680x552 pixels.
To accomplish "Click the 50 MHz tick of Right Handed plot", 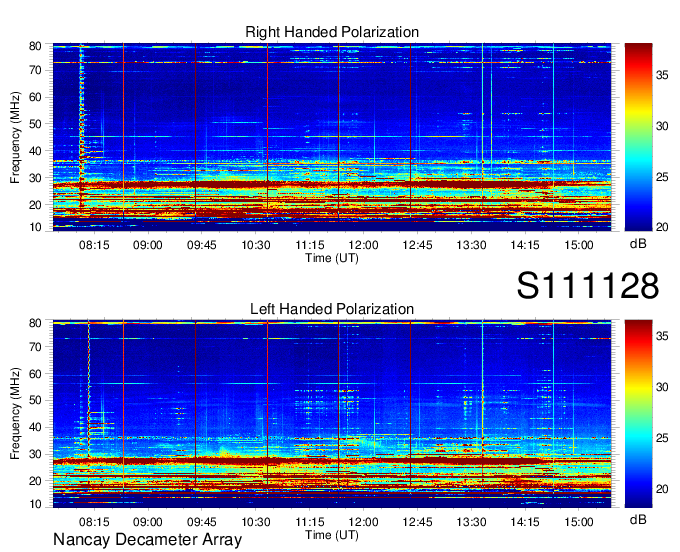I will 35,124.
